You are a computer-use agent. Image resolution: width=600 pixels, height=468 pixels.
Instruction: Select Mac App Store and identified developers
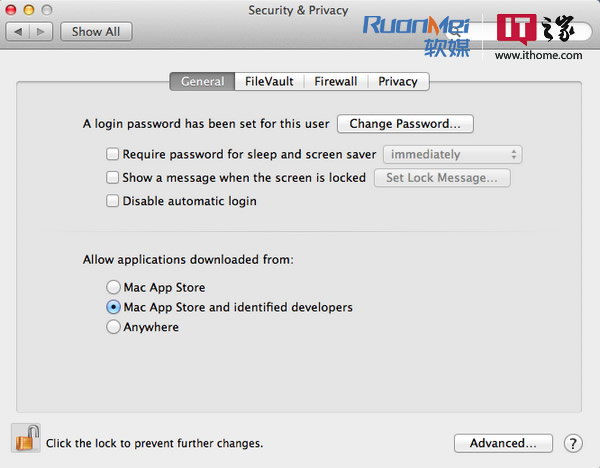coord(113,307)
